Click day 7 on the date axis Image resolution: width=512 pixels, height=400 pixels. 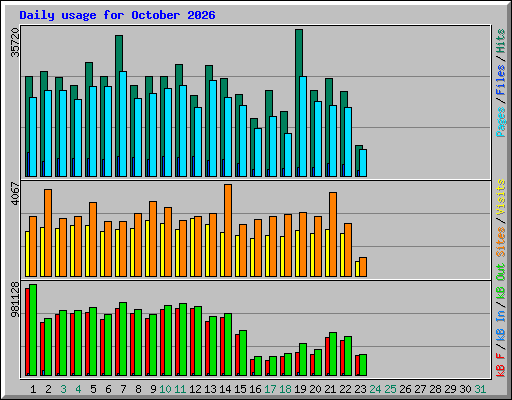[x=123, y=389]
